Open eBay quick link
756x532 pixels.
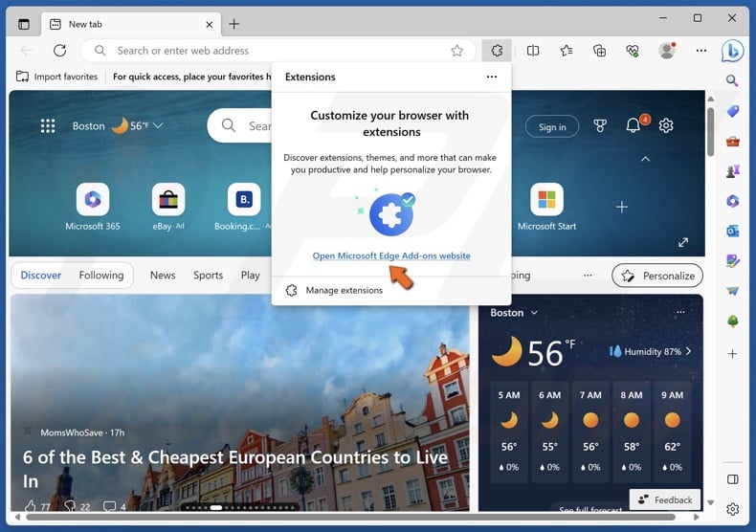coord(168,207)
